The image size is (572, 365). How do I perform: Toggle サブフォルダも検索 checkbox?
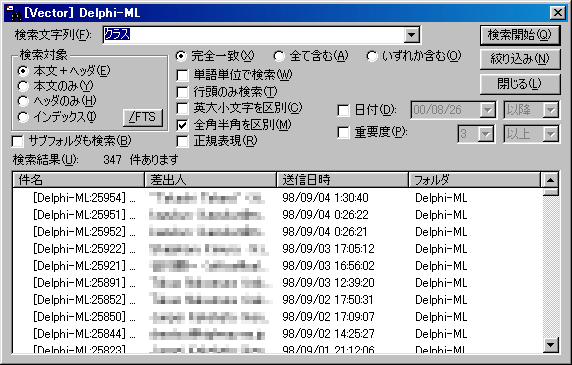pyautogui.click(x=17, y=141)
